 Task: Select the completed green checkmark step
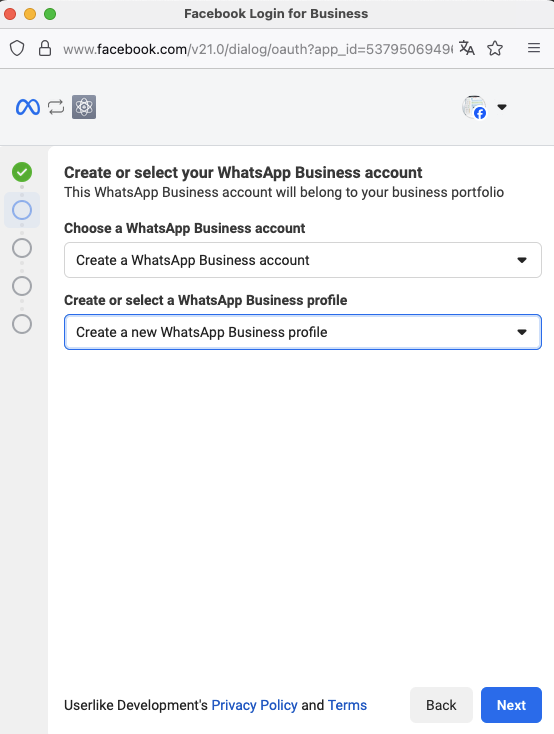(22, 172)
